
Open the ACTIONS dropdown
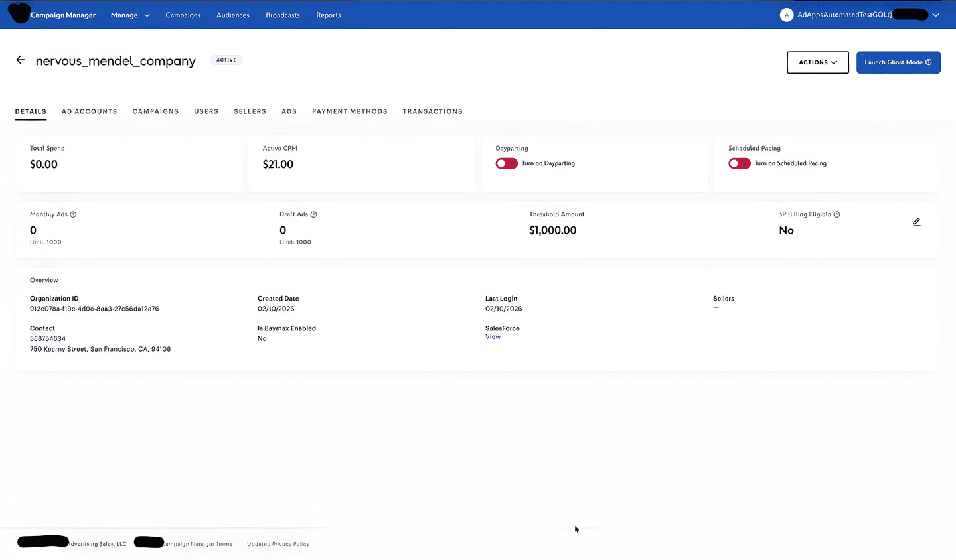point(817,62)
